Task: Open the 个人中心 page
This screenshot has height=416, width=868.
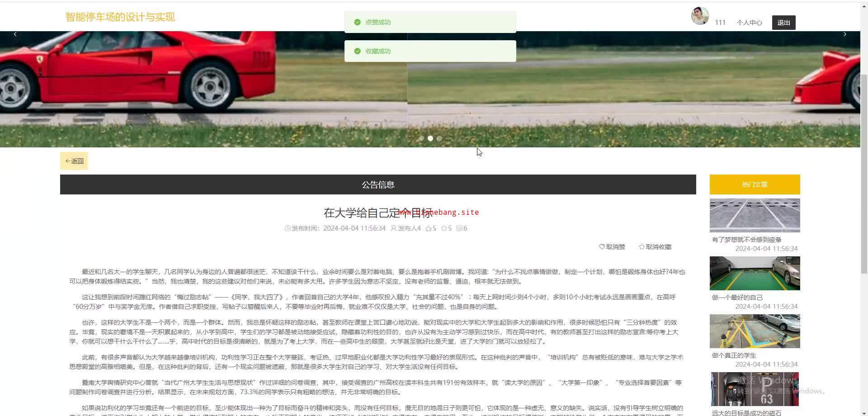Action: click(x=749, y=23)
